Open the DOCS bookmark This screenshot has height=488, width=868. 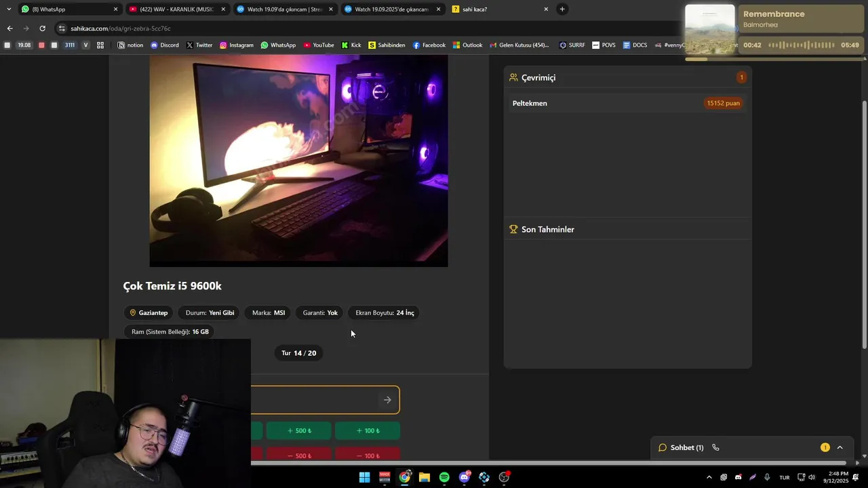635,45
